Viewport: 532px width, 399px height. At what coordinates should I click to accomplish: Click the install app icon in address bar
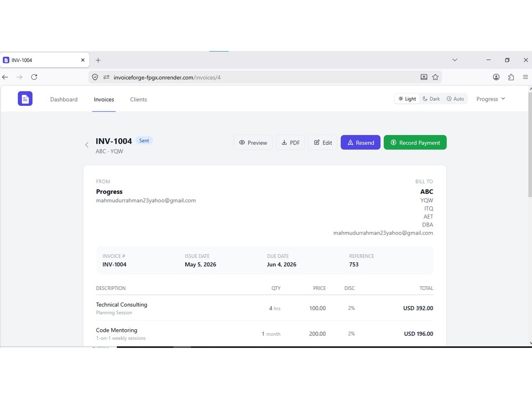point(424,77)
